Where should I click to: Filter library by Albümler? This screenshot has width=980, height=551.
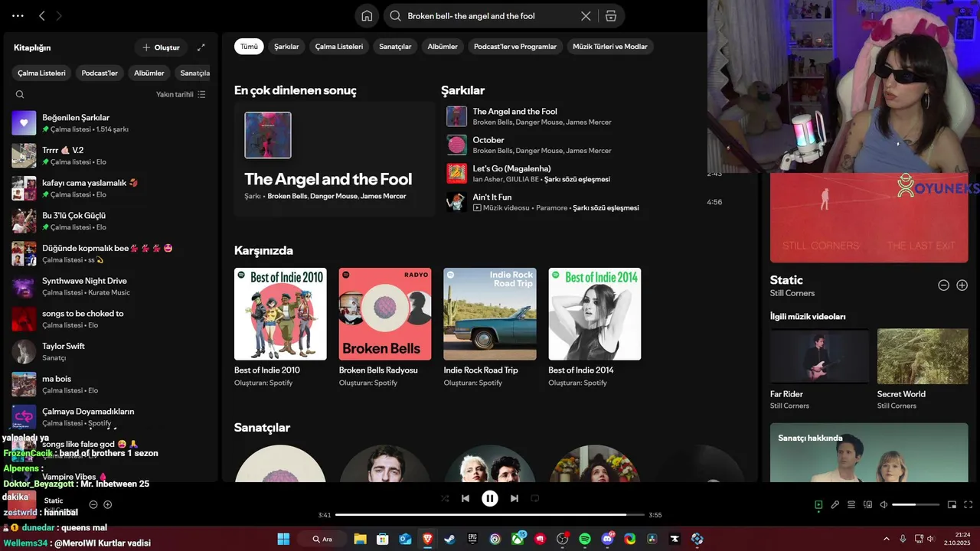click(x=149, y=73)
